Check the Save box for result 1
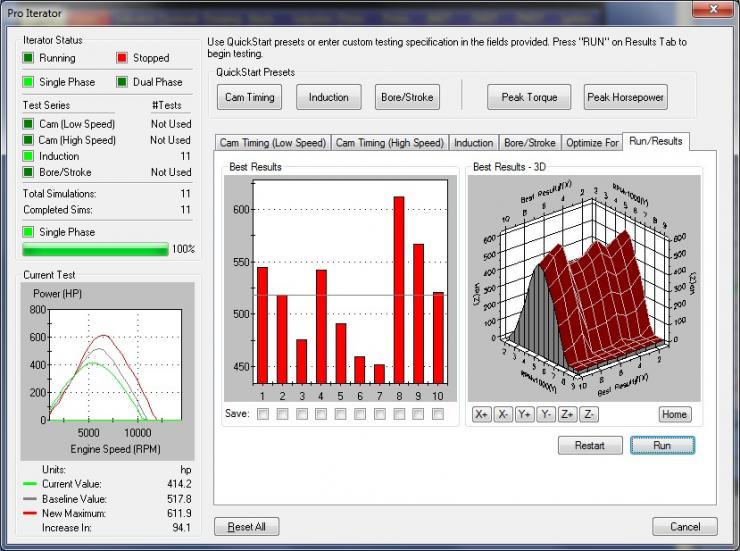 click(x=263, y=414)
